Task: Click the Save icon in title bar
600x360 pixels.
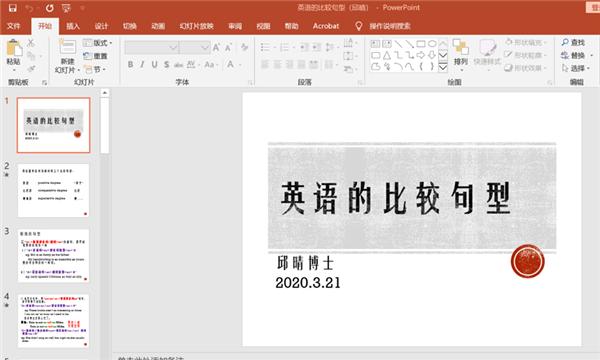Action: (13, 8)
